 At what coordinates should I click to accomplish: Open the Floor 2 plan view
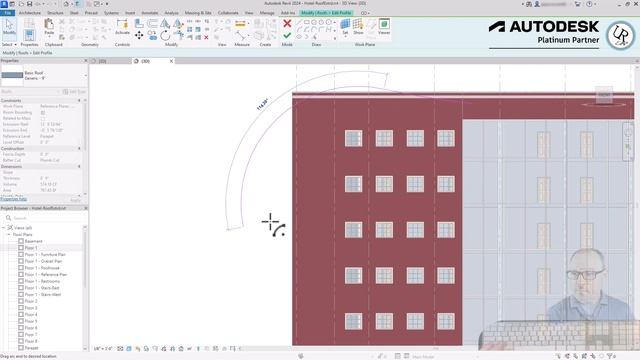pos(31,301)
